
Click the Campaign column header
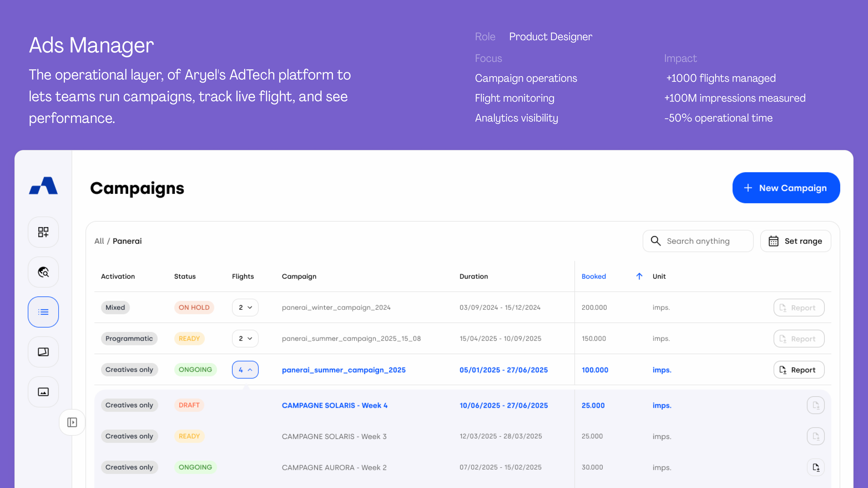coord(299,276)
